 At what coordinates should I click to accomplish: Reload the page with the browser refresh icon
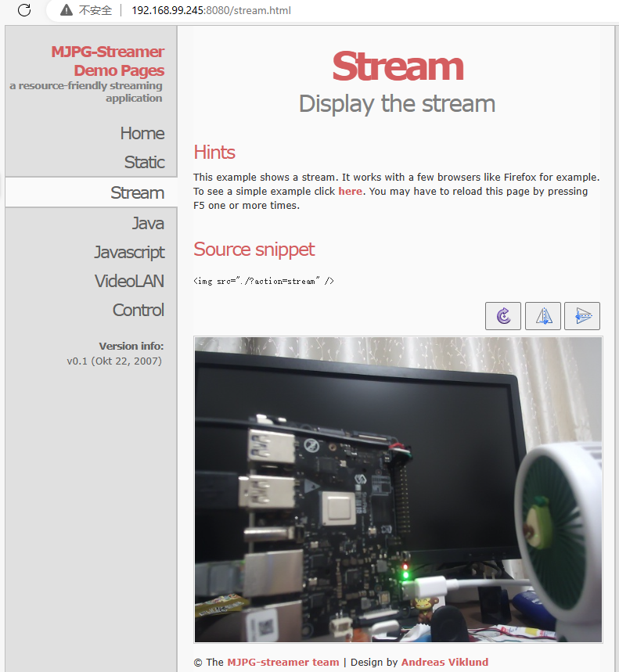(x=24, y=10)
